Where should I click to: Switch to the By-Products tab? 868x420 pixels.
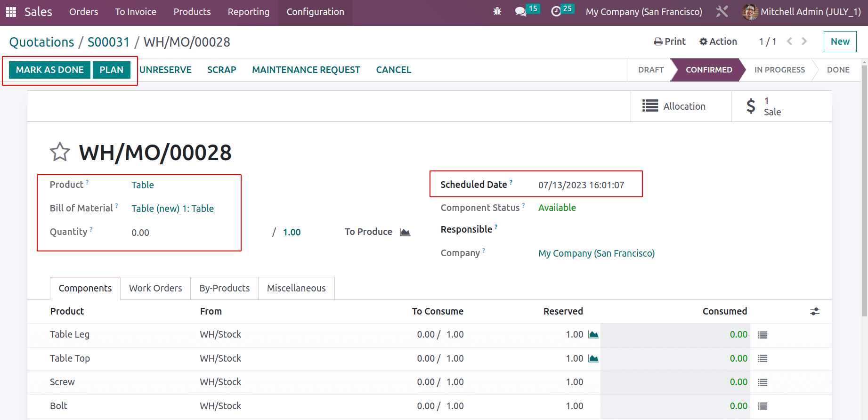(x=225, y=288)
